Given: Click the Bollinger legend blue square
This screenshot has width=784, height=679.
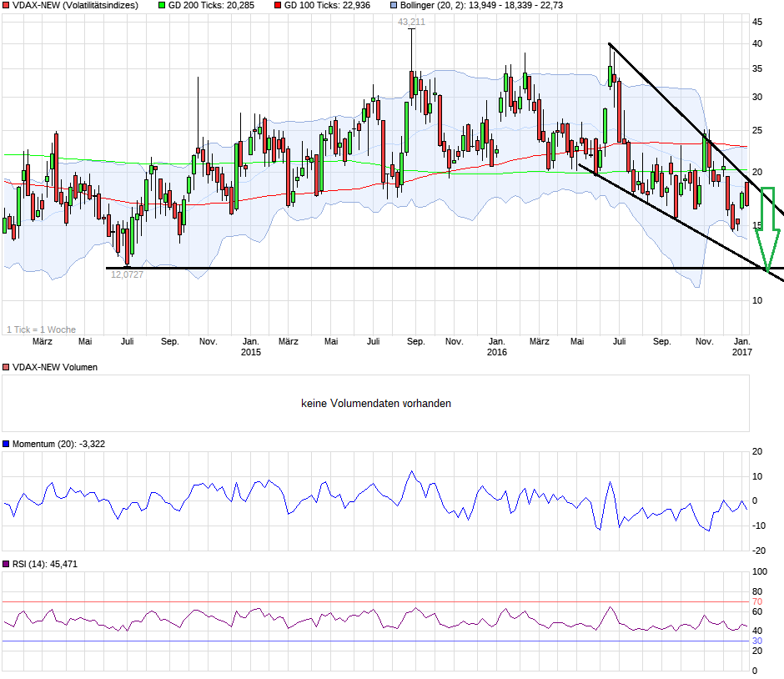Looking at the screenshot, I should [395, 6].
